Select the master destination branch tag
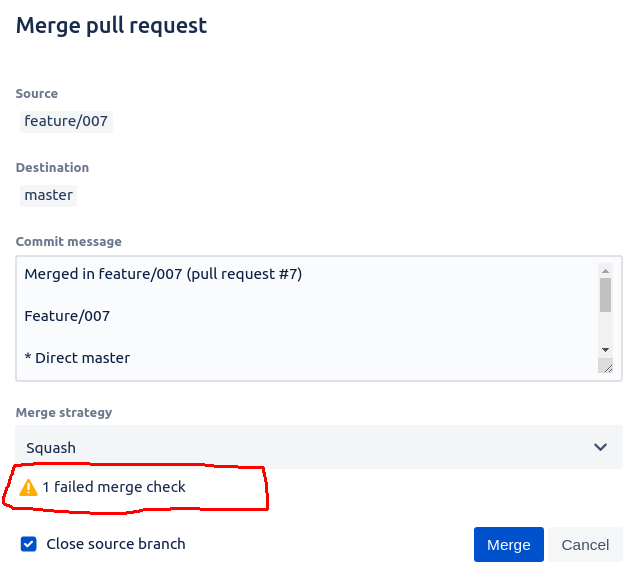Viewport: 639px width, 579px height. point(48,196)
